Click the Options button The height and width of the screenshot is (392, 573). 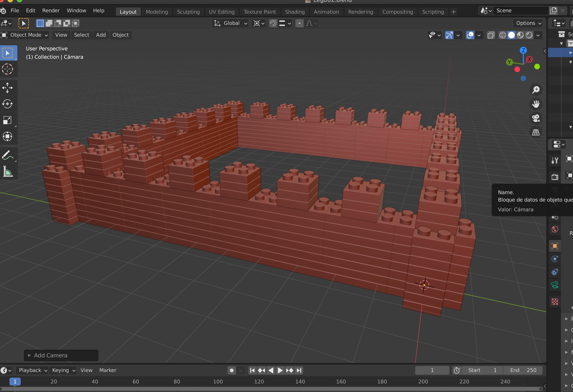pos(529,23)
